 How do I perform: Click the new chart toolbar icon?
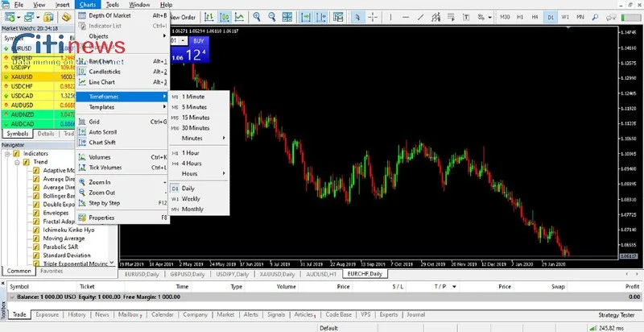tap(10, 17)
